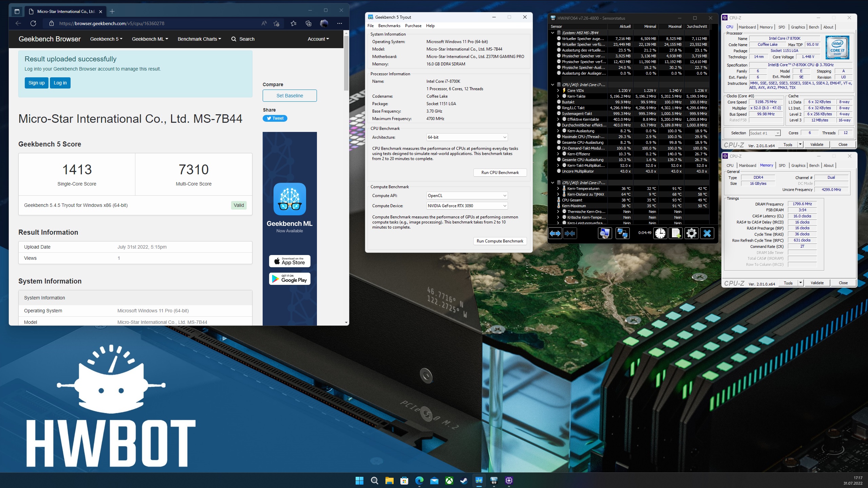The width and height of the screenshot is (868, 488).
Task: Refresh the browser page
Action: pyautogui.click(x=33, y=23)
